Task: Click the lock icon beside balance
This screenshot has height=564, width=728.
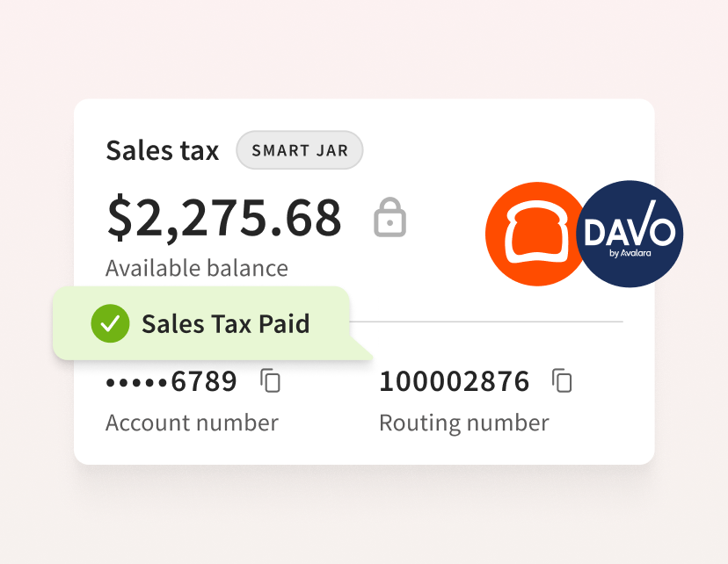Action: coord(390,217)
